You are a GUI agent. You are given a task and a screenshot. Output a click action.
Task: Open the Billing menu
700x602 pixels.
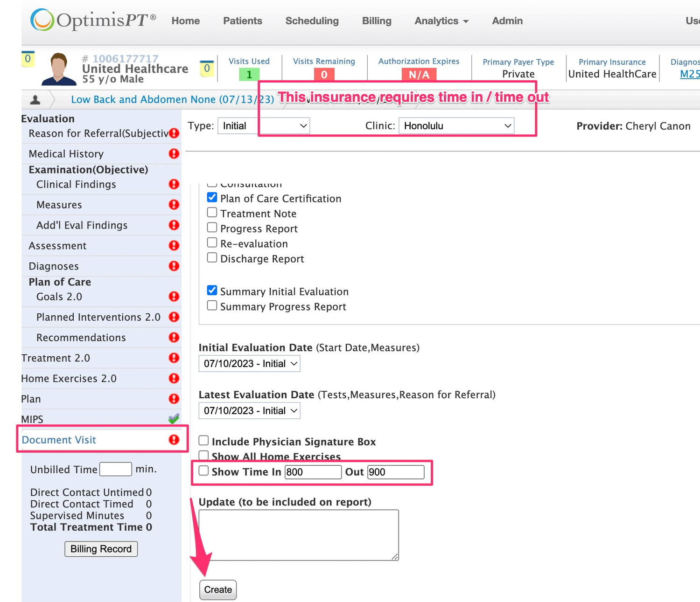(377, 21)
